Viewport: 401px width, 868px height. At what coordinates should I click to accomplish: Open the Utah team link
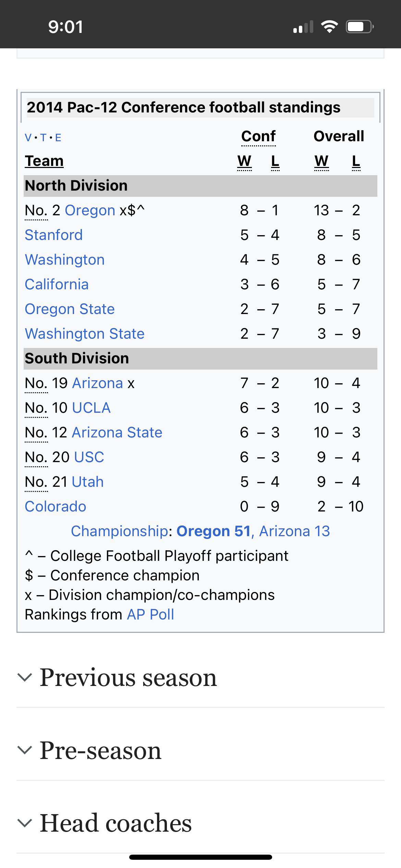coord(88,482)
